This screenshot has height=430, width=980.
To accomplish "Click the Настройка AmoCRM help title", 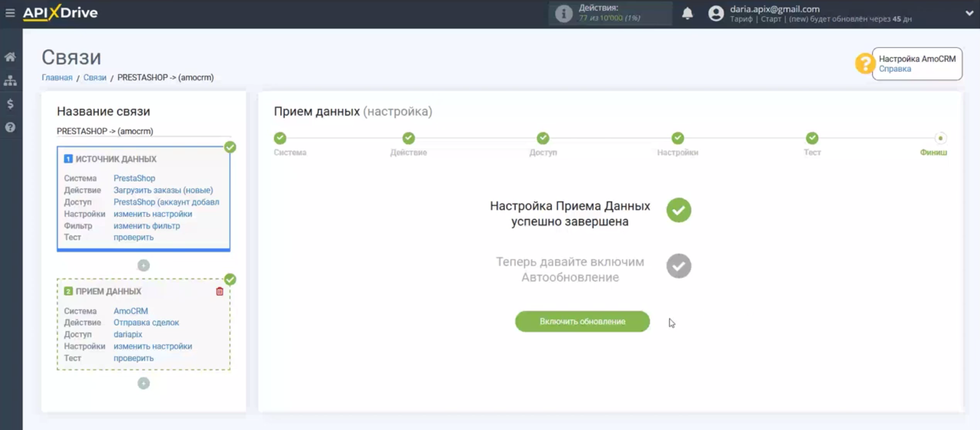I will coord(917,59).
